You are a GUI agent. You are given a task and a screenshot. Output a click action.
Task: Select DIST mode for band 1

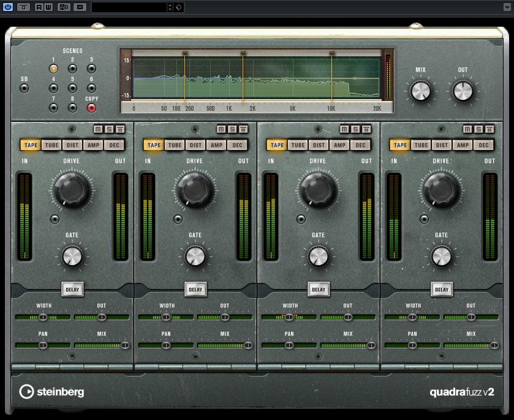(x=72, y=145)
